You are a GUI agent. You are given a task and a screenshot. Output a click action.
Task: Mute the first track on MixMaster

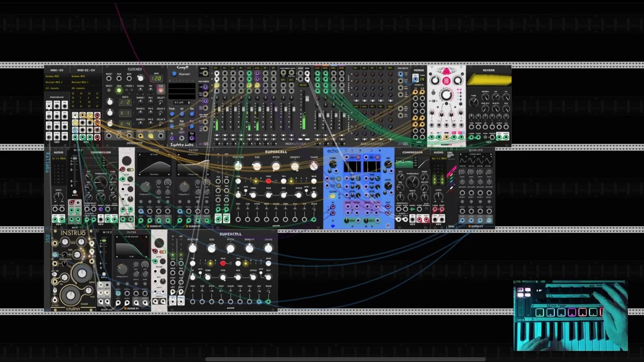click(x=217, y=135)
